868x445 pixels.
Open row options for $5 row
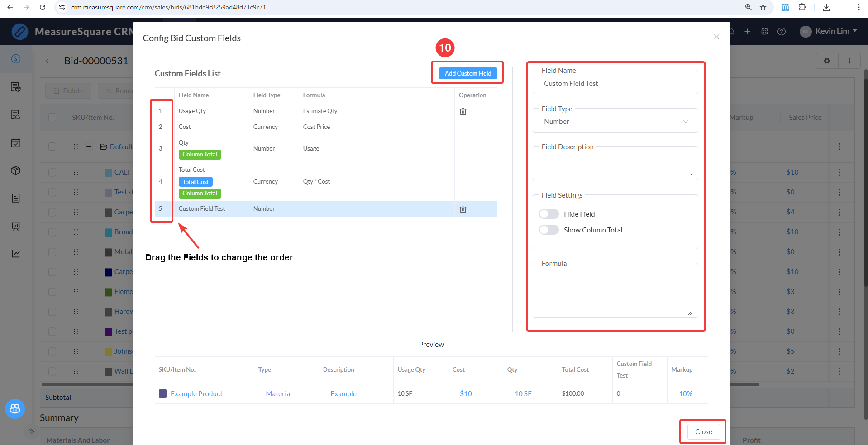click(x=839, y=351)
